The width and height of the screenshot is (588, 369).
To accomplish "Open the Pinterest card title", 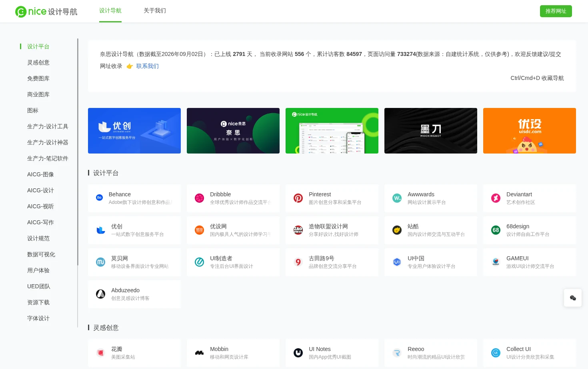I will (x=320, y=194).
